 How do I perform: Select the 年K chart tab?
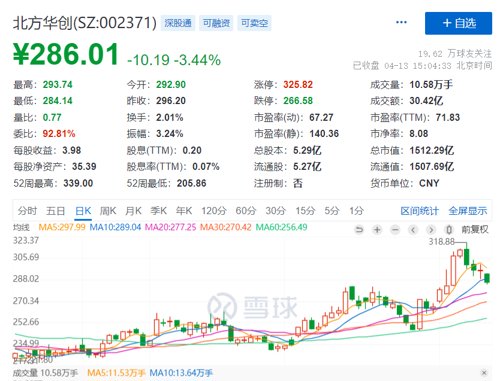[184, 211]
